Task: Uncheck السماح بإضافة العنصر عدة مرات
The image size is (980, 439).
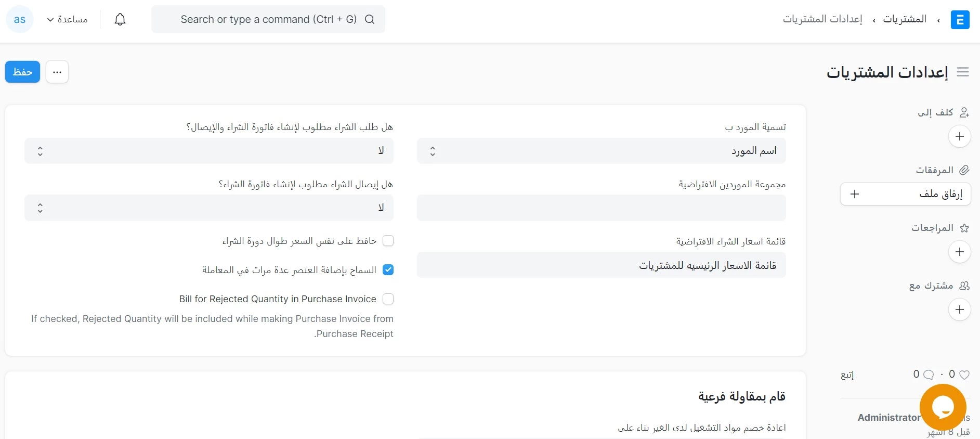Action: point(388,270)
